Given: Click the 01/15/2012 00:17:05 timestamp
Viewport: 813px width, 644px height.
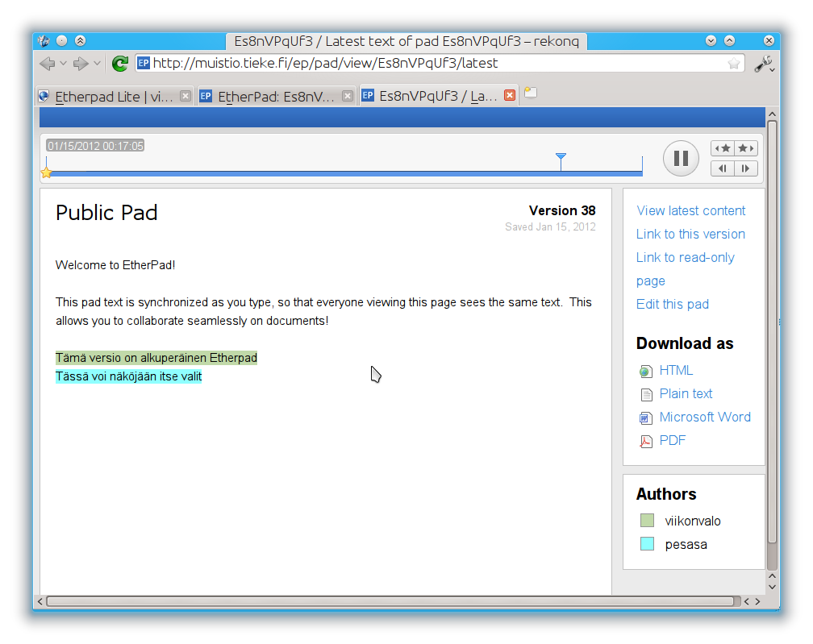Looking at the screenshot, I should click(95, 146).
